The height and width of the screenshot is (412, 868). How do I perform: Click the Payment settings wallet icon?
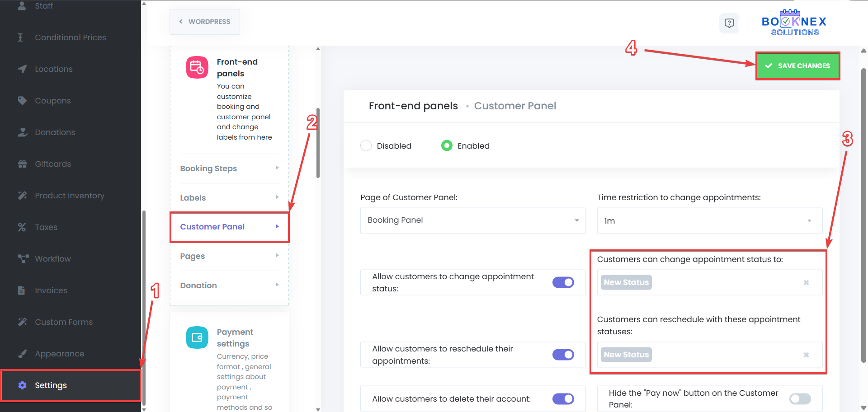[197, 337]
